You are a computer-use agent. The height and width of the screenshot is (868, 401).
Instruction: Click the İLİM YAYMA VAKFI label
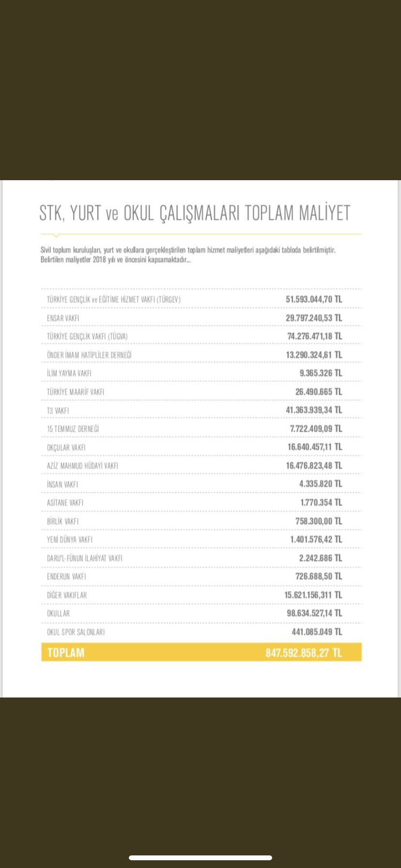[69, 373]
